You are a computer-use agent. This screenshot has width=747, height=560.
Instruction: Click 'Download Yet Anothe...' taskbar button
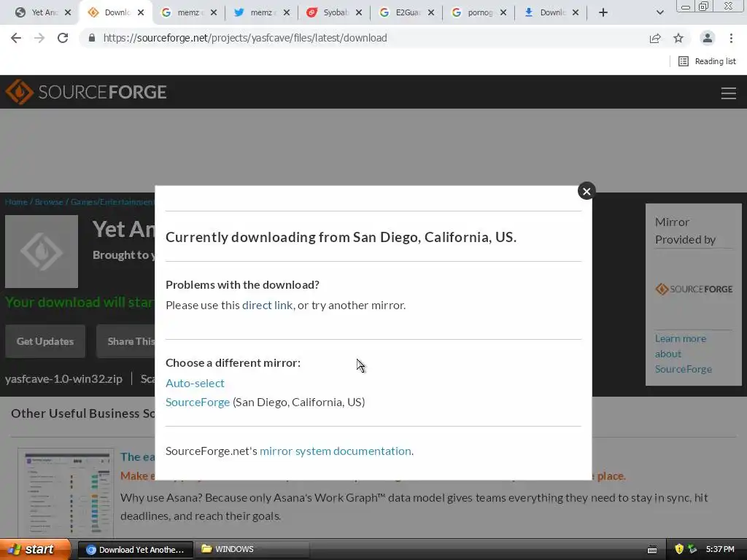(x=135, y=550)
